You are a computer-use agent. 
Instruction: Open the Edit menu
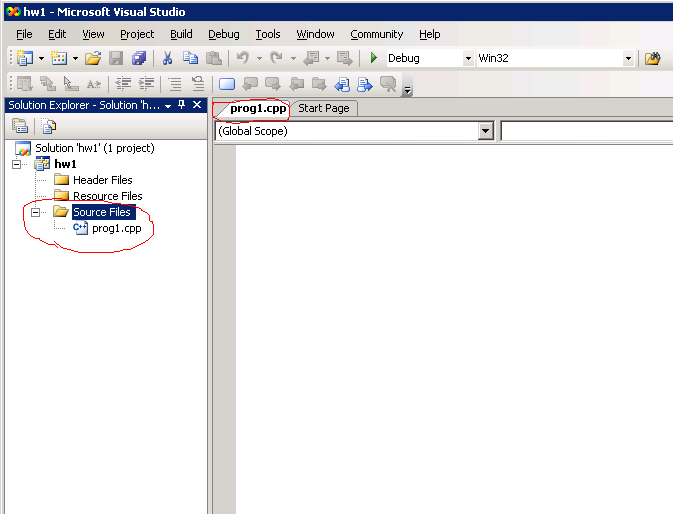(x=57, y=34)
